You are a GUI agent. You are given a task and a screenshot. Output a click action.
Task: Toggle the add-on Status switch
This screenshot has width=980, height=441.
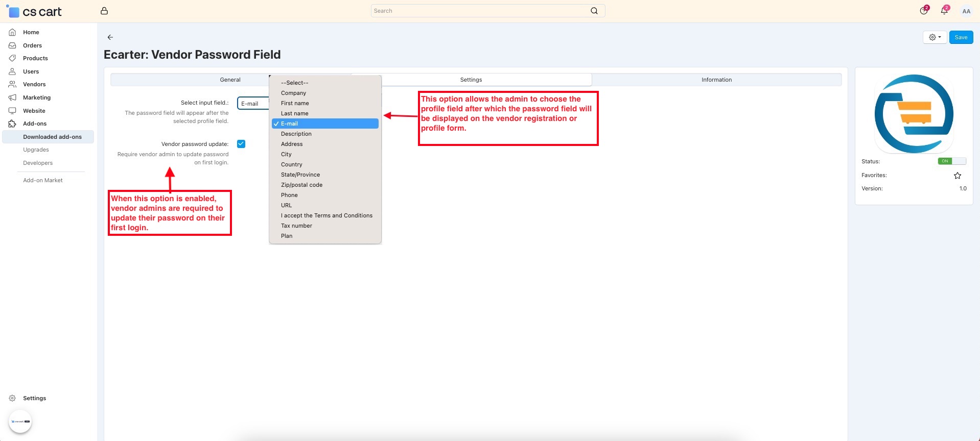[x=951, y=161]
